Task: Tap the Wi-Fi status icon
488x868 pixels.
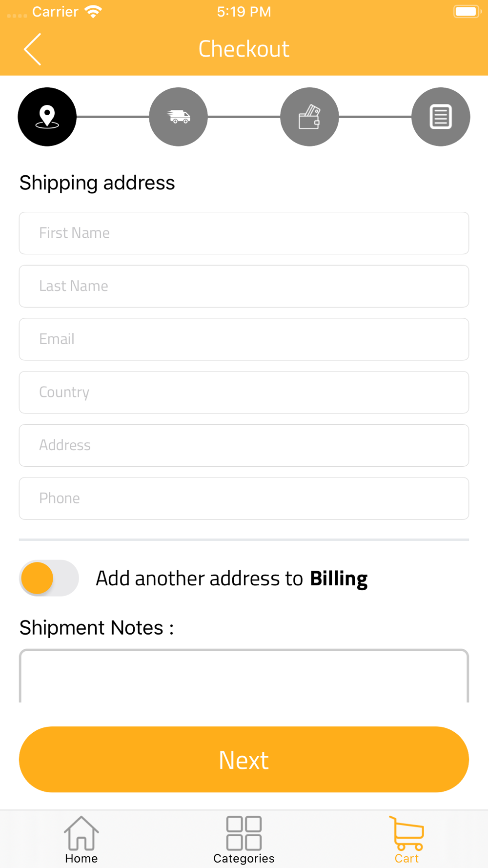Action: pos(93,12)
